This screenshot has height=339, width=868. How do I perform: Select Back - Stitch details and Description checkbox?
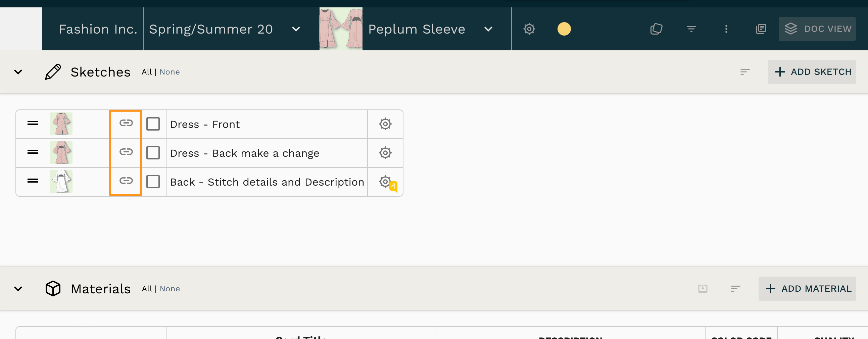coord(153,182)
